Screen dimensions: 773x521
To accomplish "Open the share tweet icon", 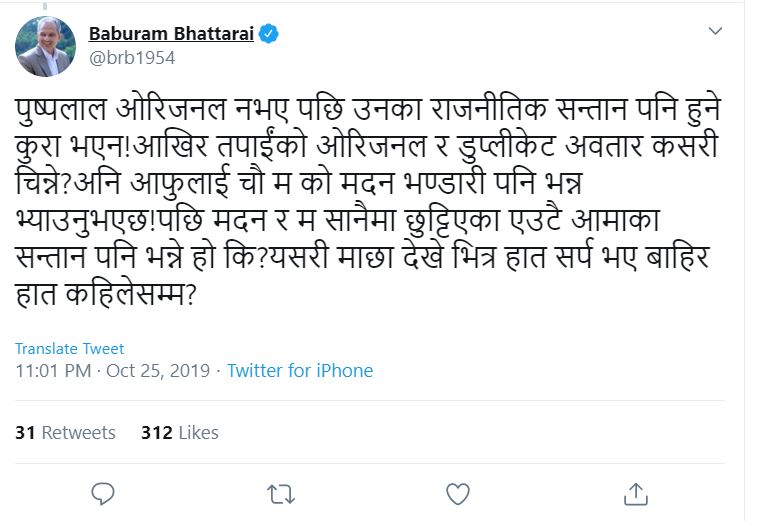I will point(636,493).
